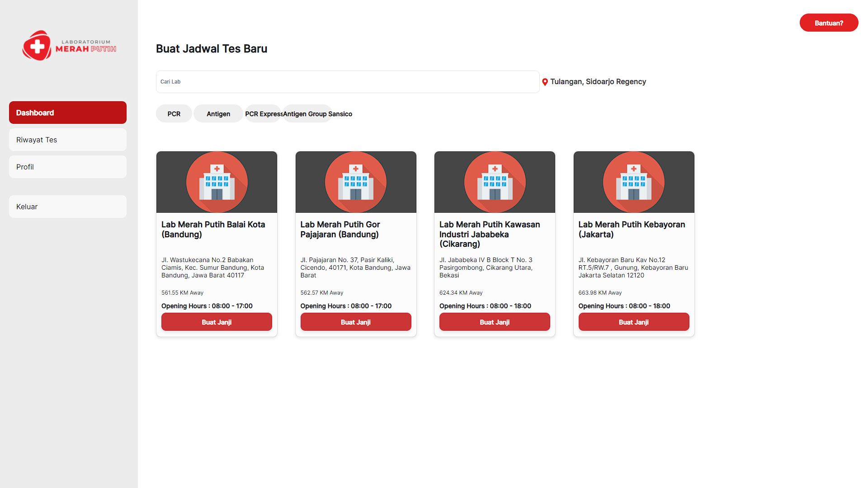Toggle the Antigen filter chip
Screen dimensions: 868x488
[218, 114]
